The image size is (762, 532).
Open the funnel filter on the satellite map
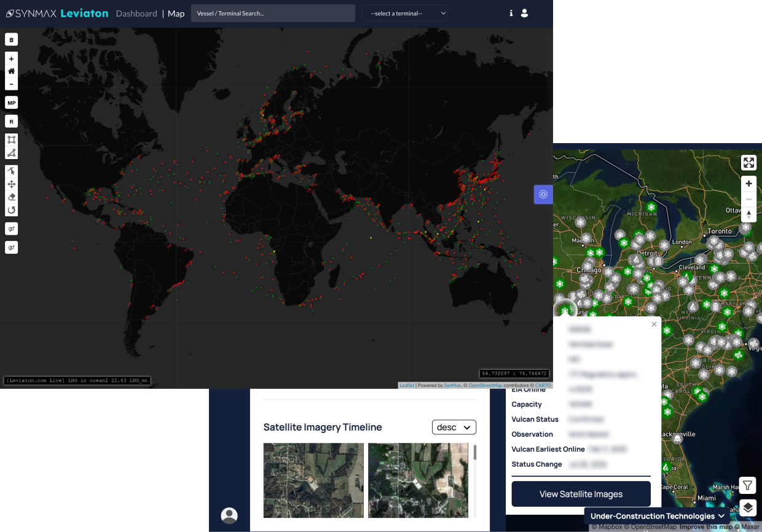[747, 486]
